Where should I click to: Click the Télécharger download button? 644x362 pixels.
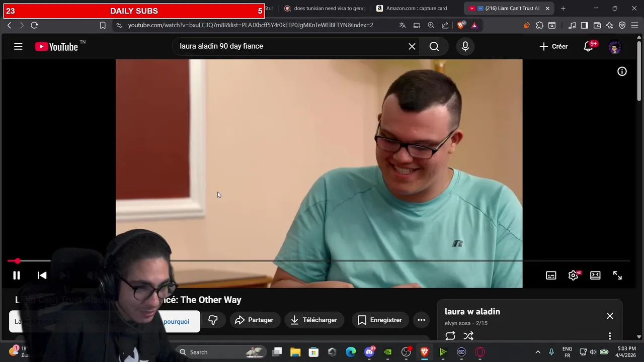tap(314, 320)
